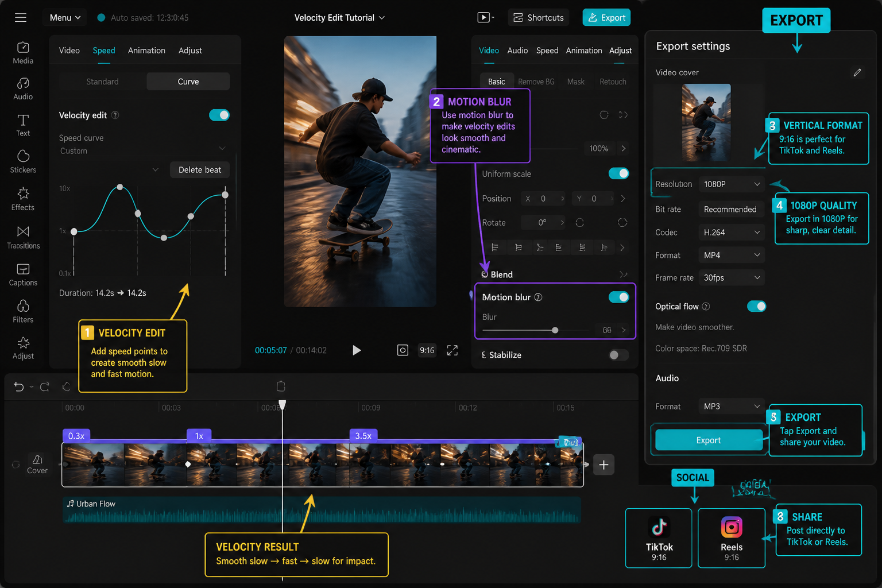Click the 9:16 aspect ratio button
This screenshot has width=882, height=588.
click(x=427, y=350)
